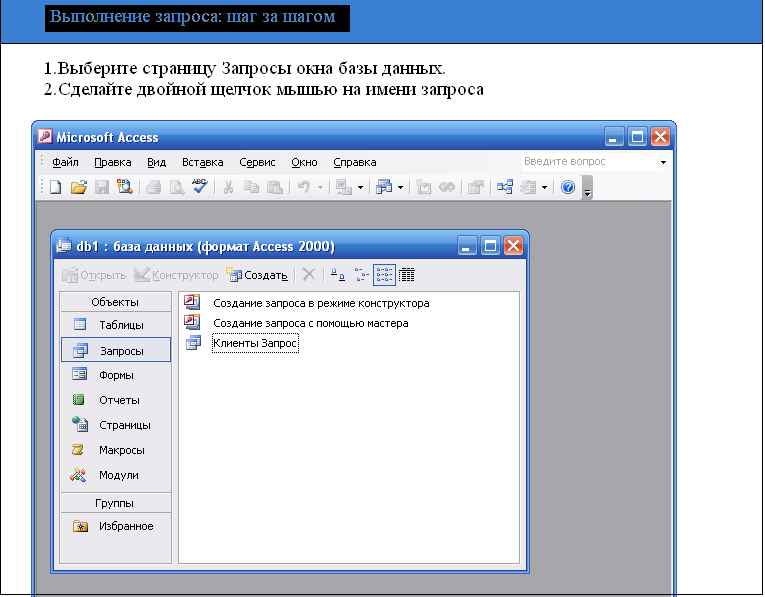Close the db1 database window
The height and width of the screenshot is (597, 765).
(514, 246)
